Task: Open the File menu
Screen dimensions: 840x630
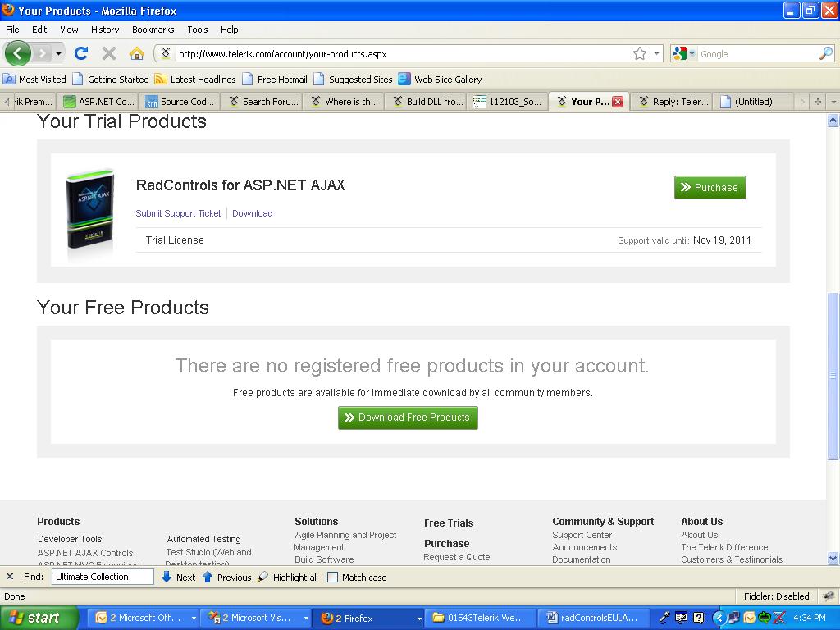Action: pos(12,30)
